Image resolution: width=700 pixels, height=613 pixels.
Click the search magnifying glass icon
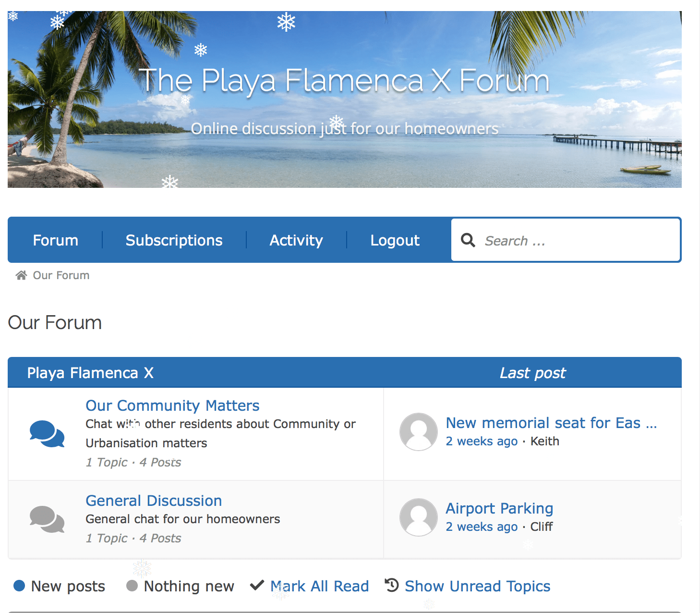click(468, 240)
